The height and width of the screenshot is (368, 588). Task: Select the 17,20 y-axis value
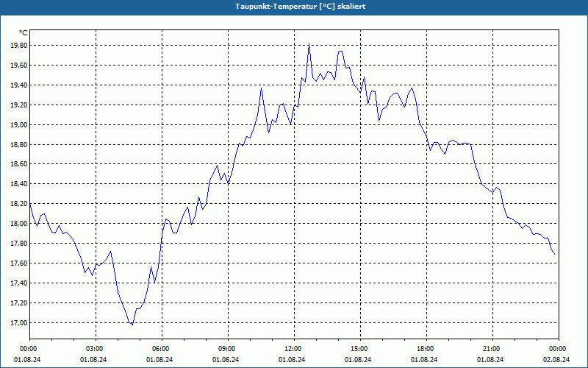(x=19, y=303)
